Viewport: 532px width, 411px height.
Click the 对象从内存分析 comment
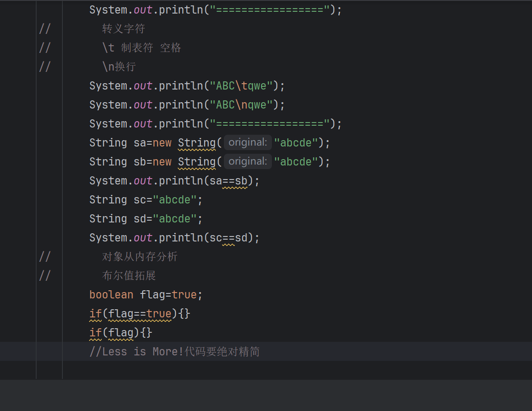(x=140, y=256)
